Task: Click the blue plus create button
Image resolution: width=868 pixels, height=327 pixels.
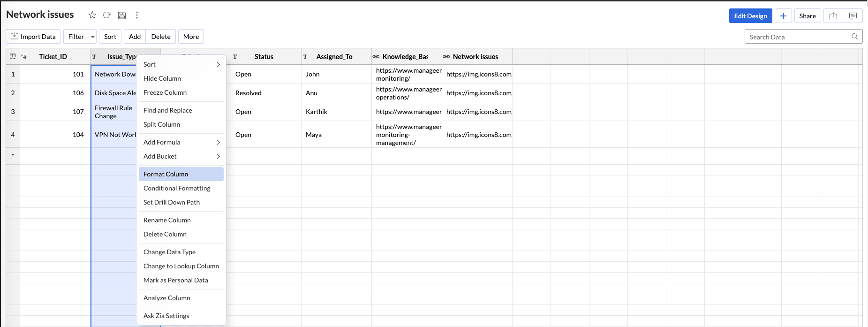Action: (783, 16)
